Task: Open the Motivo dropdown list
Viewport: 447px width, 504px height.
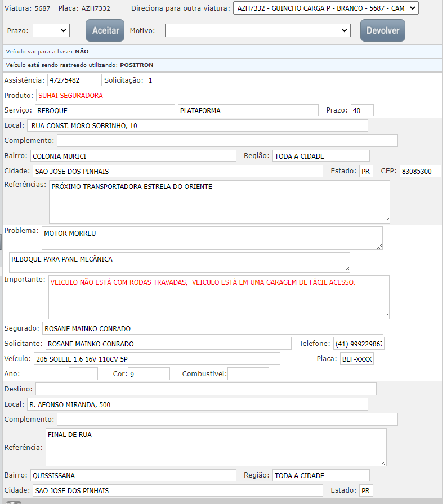Action: [257, 30]
